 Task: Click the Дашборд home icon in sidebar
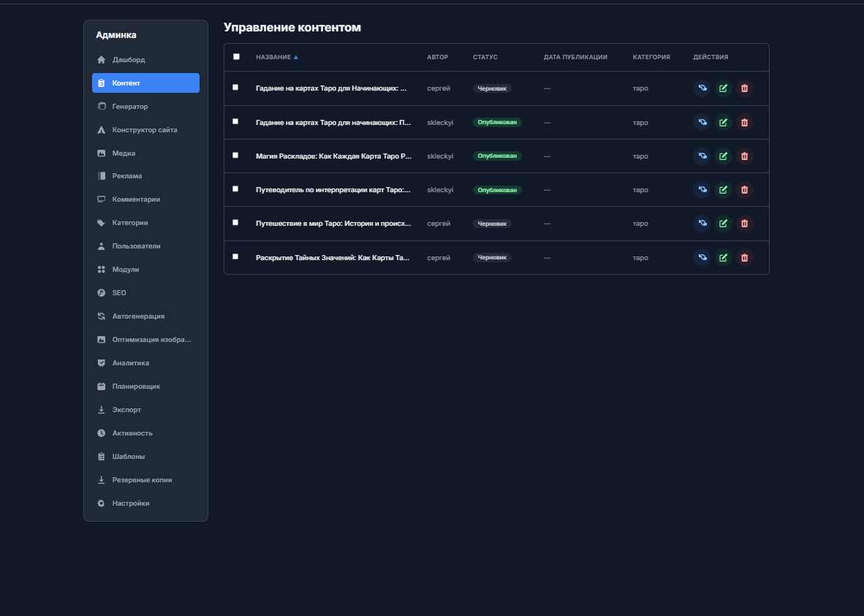click(x=102, y=60)
